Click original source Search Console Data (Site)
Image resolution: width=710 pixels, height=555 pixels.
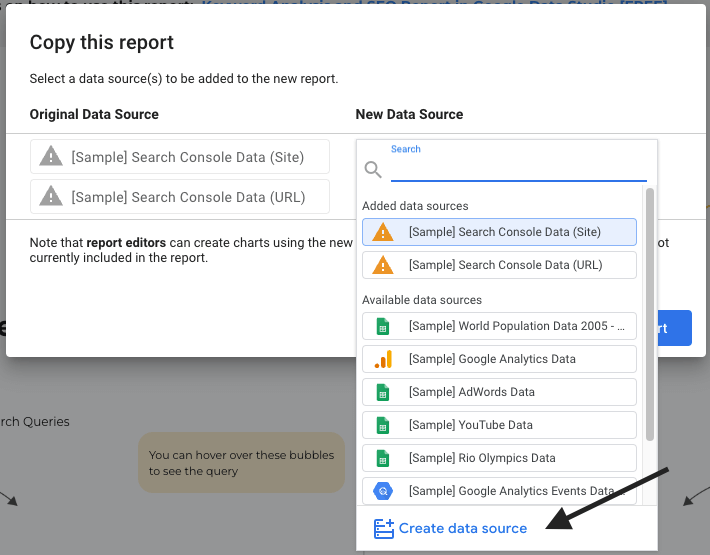[180, 157]
